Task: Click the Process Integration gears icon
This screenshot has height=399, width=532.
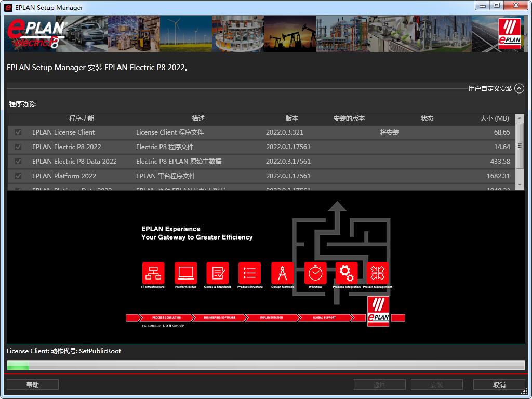Action: coord(347,273)
